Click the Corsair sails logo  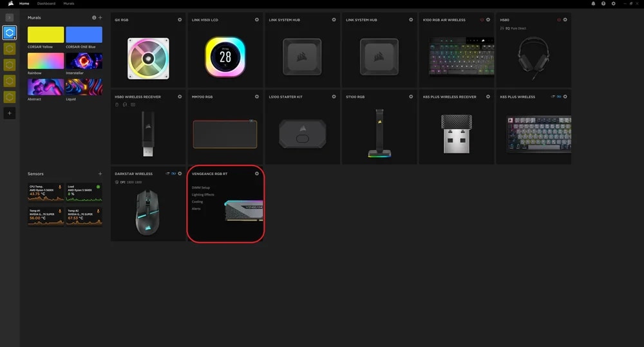(11, 3)
